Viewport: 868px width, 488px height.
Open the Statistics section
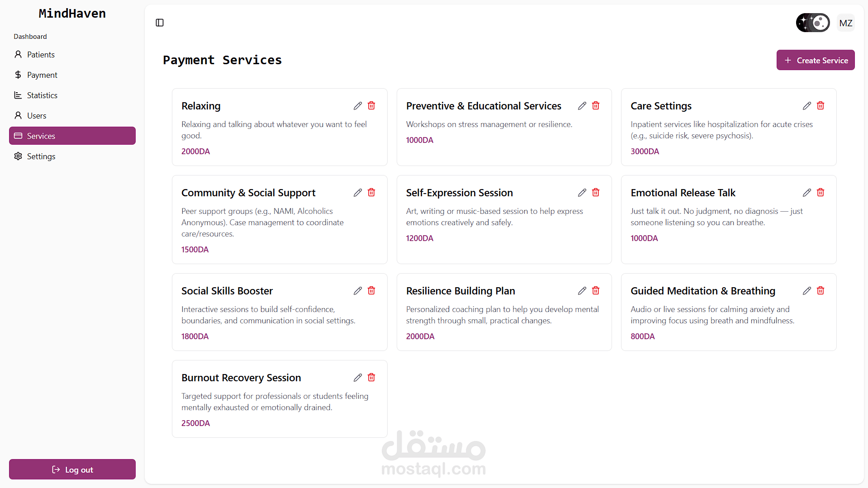point(42,95)
